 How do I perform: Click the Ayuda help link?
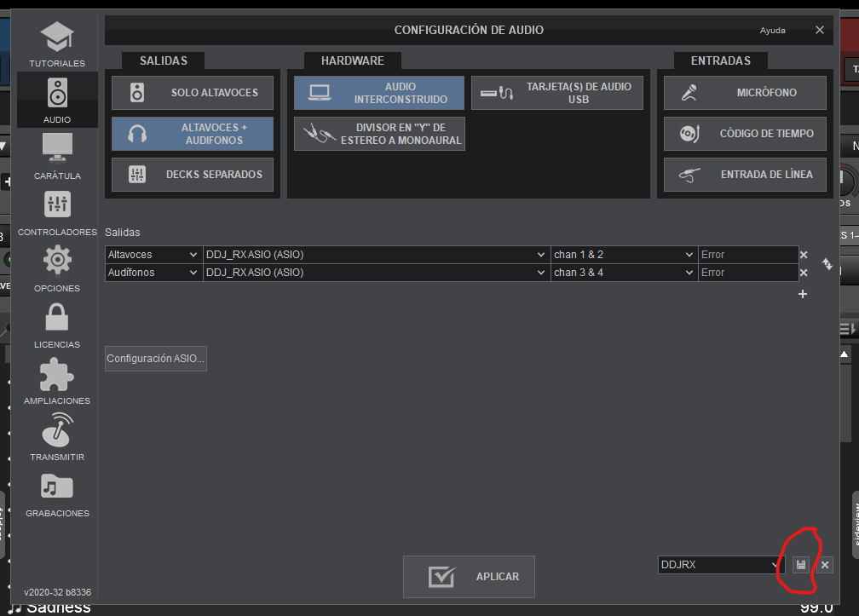pos(772,31)
